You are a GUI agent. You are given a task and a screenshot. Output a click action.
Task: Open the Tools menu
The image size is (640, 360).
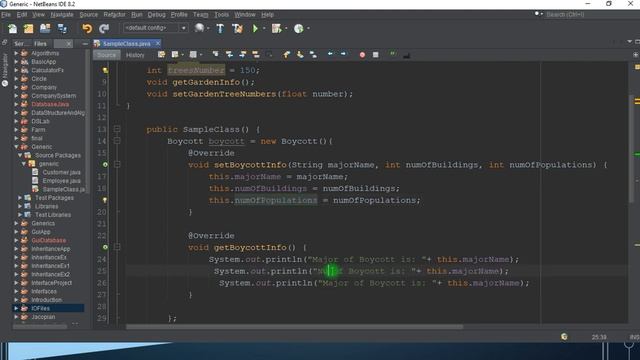click(x=221, y=15)
